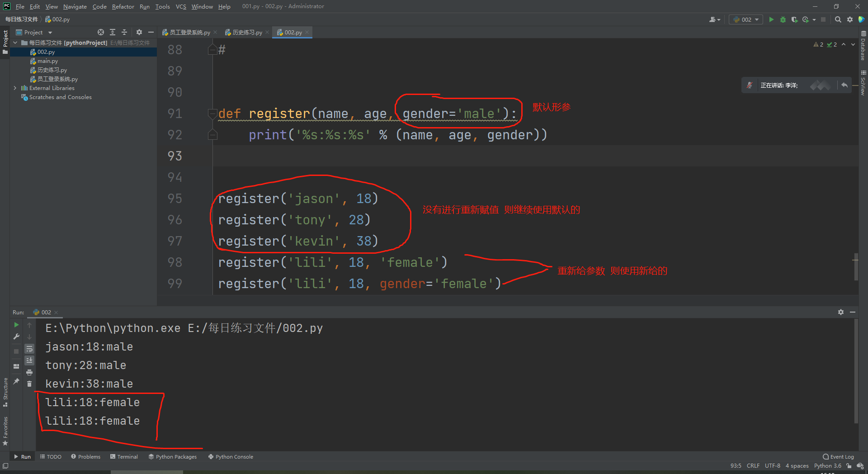Toggle soft-wrap in Run console
The height and width of the screenshot is (474, 868).
point(29,349)
